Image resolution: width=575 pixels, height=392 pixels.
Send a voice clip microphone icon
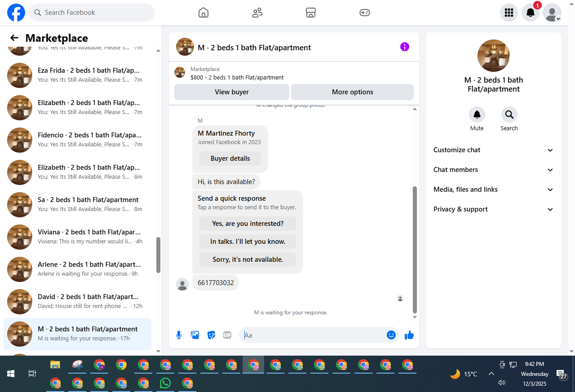coord(179,335)
